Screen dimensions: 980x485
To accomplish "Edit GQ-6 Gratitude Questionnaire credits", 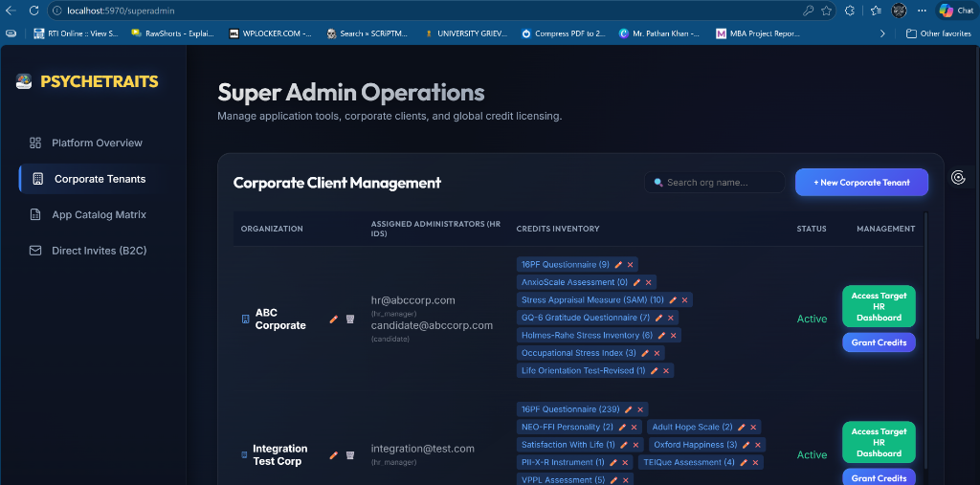I will point(658,318).
